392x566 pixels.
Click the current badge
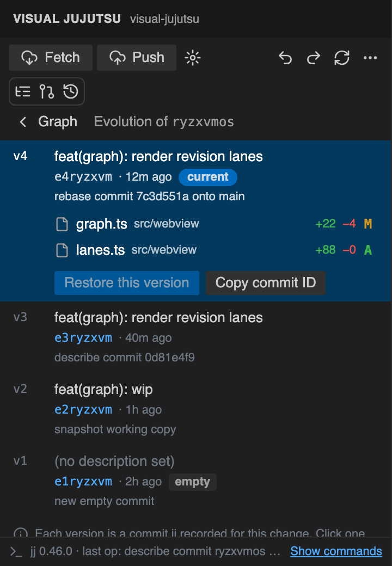(208, 177)
